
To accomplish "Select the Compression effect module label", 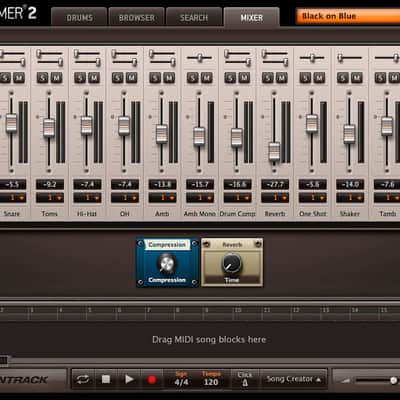I will 167,245.
